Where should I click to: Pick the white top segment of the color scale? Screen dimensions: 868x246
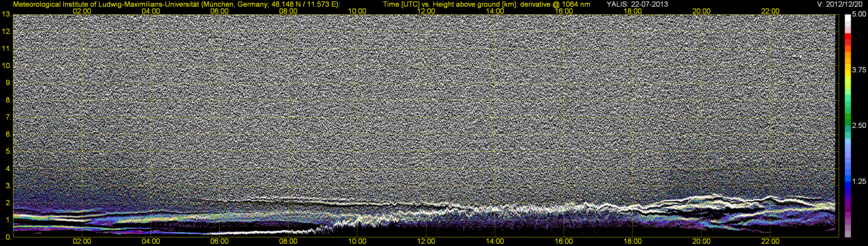pyautogui.click(x=848, y=18)
